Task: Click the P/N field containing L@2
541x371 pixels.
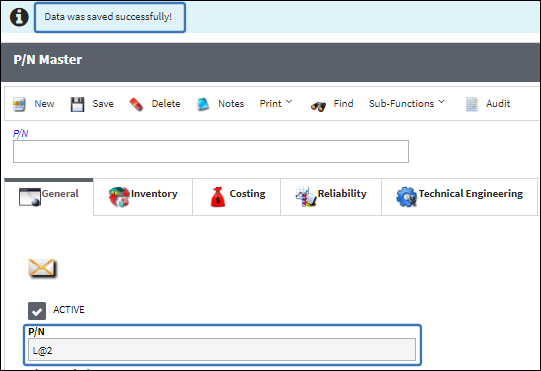Action: point(222,350)
